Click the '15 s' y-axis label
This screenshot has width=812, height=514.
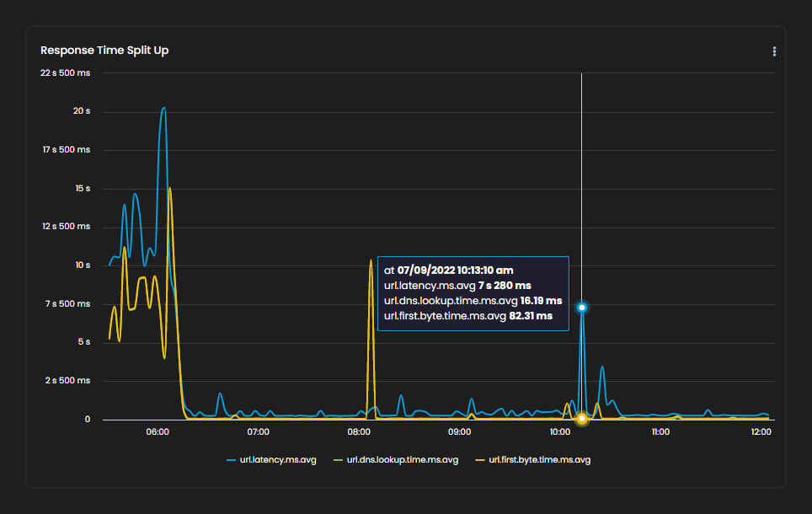pyautogui.click(x=83, y=189)
